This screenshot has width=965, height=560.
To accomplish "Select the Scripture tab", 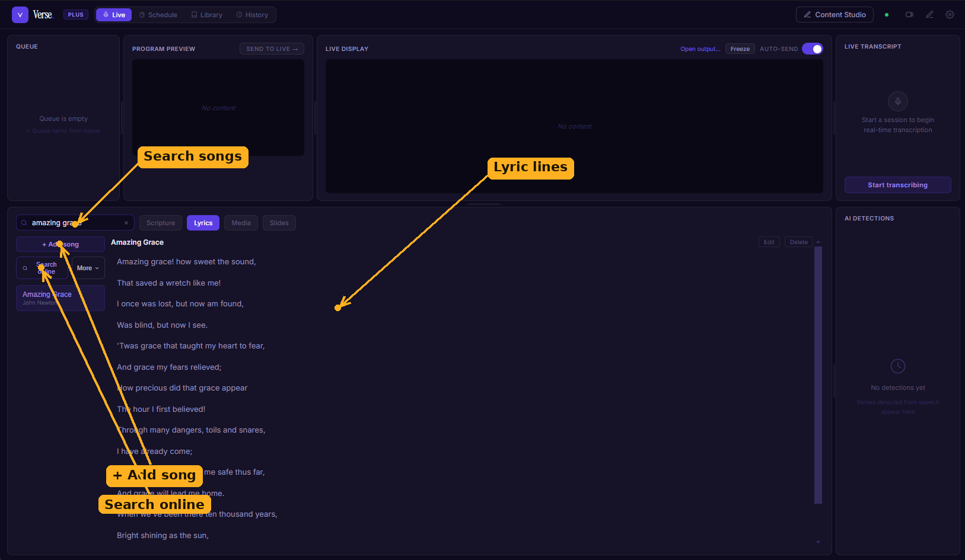I will pyautogui.click(x=161, y=223).
